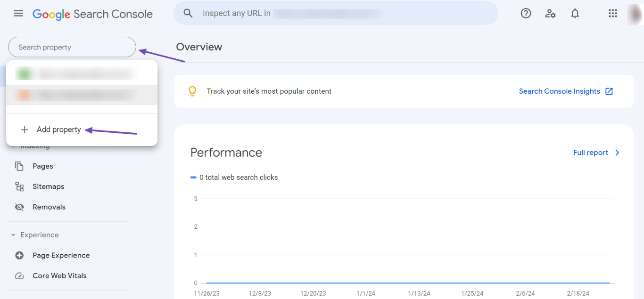Click Add property in dropdown
Viewport: 644px width, 299px height.
pyautogui.click(x=59, y=129)
